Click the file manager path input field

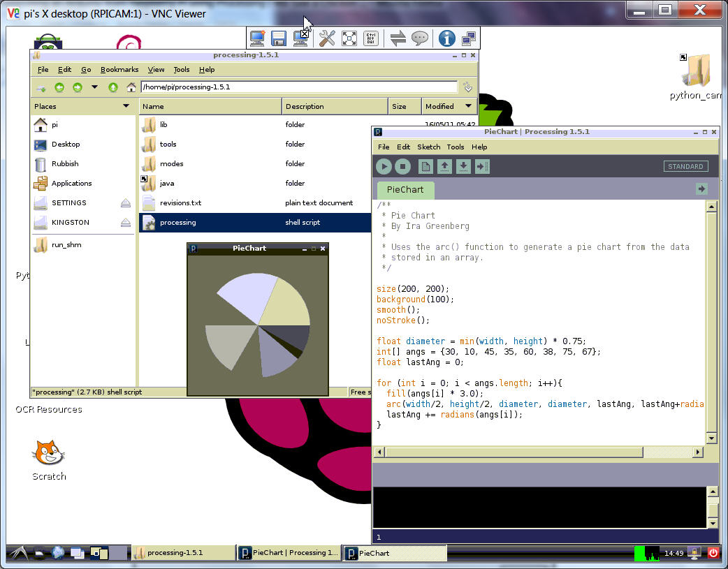click(299, 87)
